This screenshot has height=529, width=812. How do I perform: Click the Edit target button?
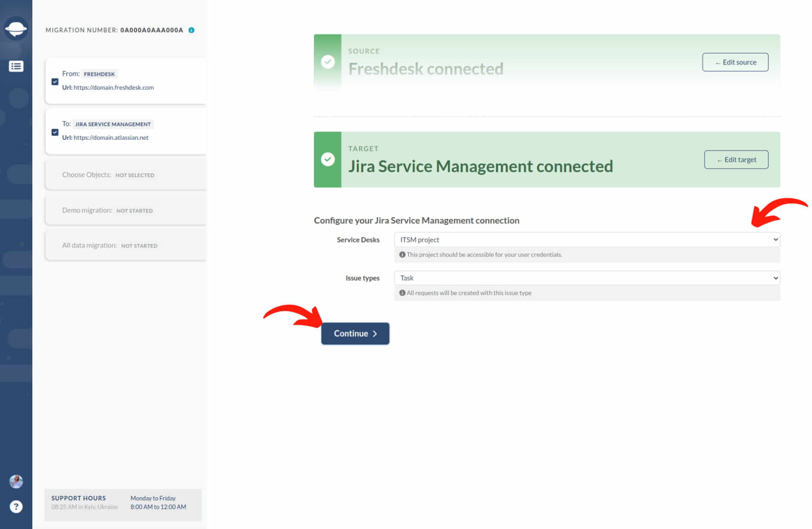[x=736, y=160]
